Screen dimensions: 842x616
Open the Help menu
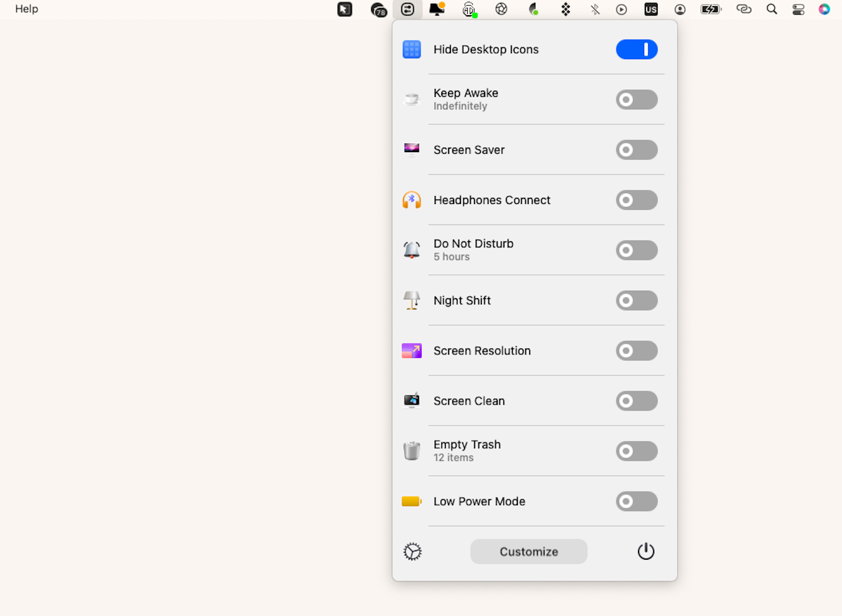[26, 8]
